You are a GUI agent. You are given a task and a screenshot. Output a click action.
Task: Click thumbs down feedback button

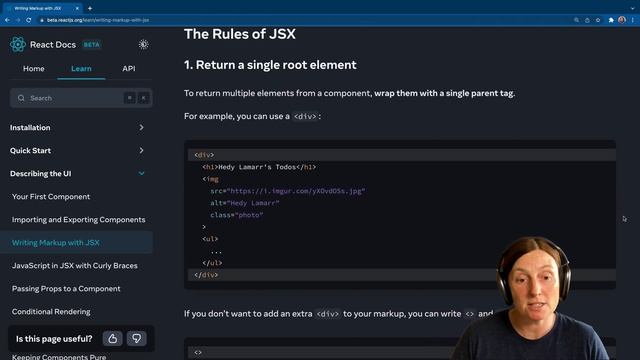(x=136, y=338)
